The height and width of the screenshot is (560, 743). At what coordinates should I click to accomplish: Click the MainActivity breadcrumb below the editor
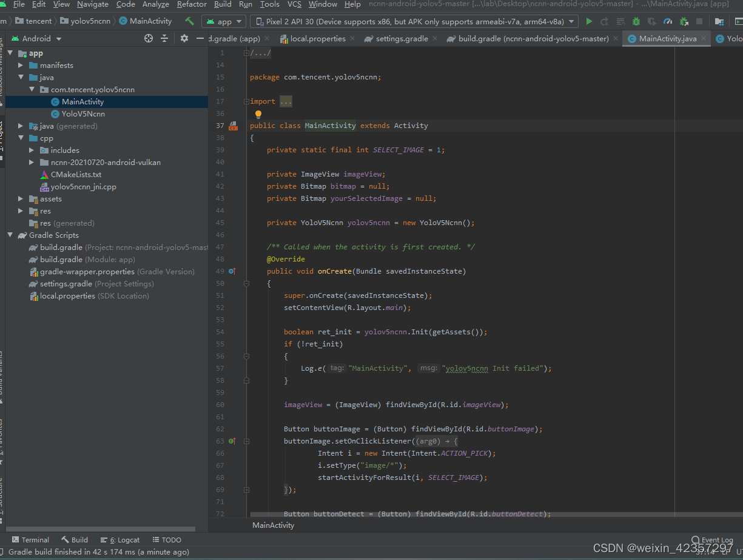[273, 525]
